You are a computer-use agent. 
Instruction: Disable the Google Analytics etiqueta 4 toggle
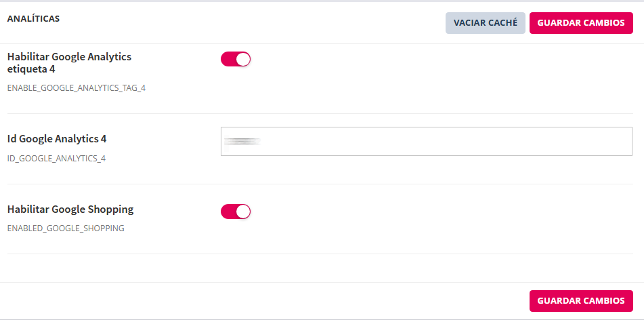236,59
